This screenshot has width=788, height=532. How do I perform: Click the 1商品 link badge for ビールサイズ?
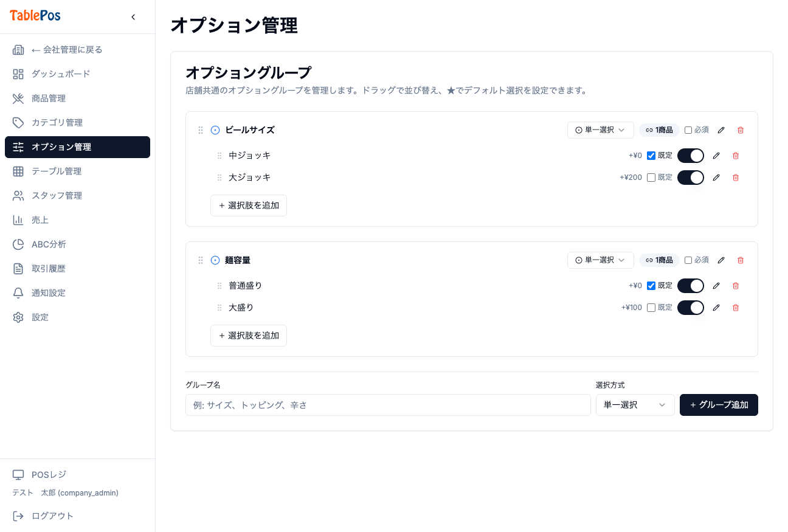[x=659, y=130]
